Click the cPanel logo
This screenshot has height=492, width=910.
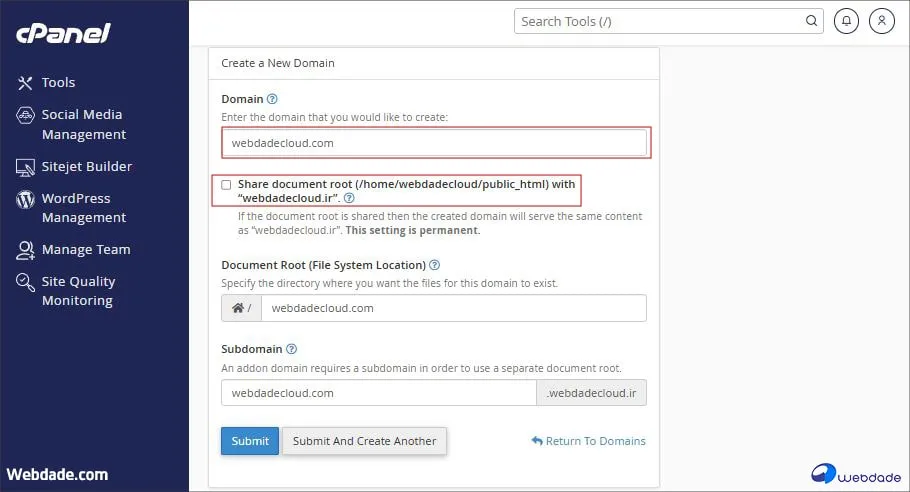[x=63, y=33]
